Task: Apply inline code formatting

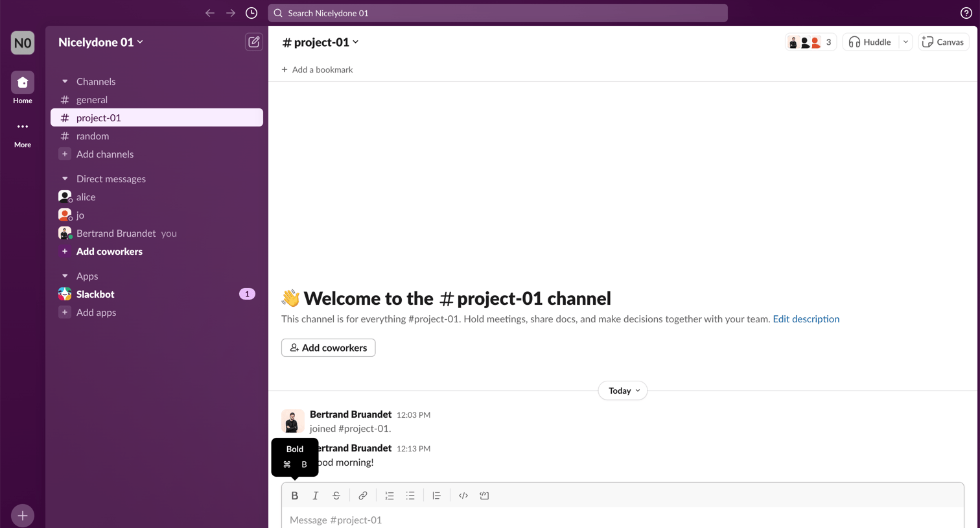Action: point(463,496)
